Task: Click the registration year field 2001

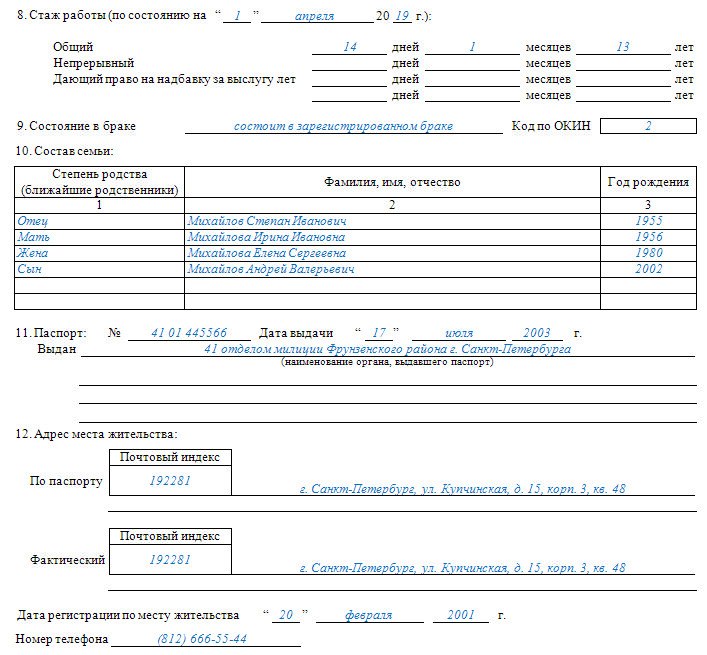Action: pos(461,616)
